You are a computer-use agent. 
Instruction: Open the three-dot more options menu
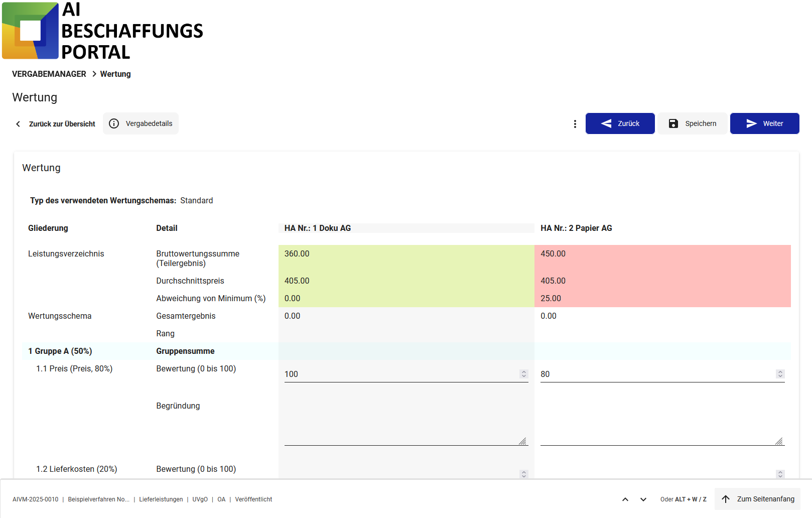(x=575, y=124)
